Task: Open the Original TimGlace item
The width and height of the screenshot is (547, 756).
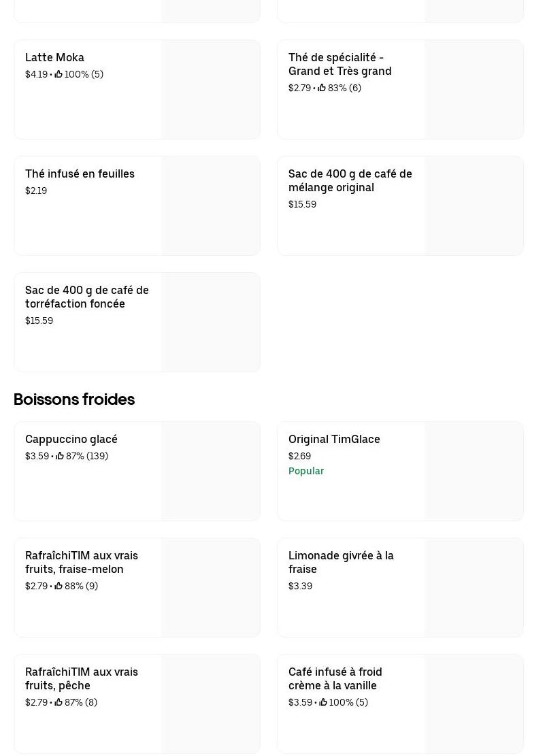Action: click(x=334, y=440)
